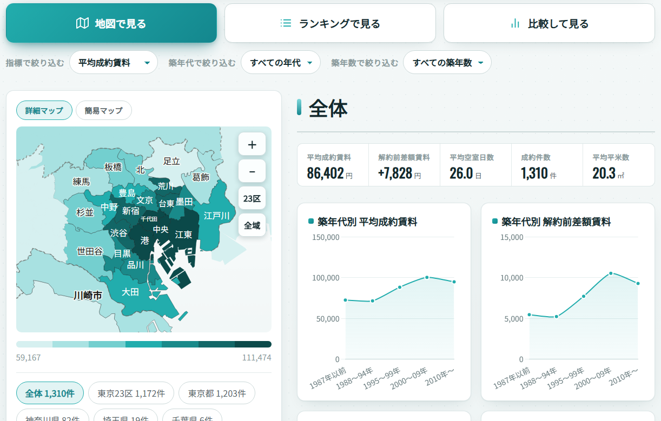Select the 詳細マップ toggle
Image resolution: width=661 pixels, height=421 pixels.
coord(44,110)
